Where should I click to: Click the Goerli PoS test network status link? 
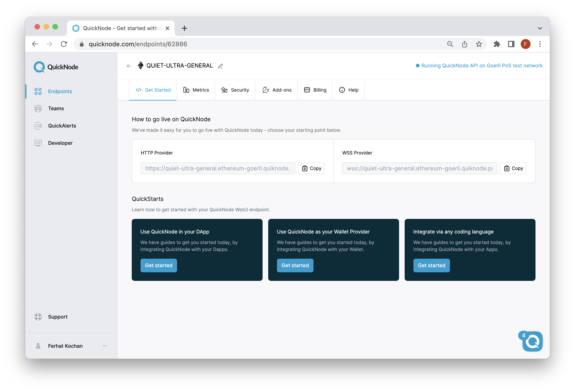[x=479, y=66]
